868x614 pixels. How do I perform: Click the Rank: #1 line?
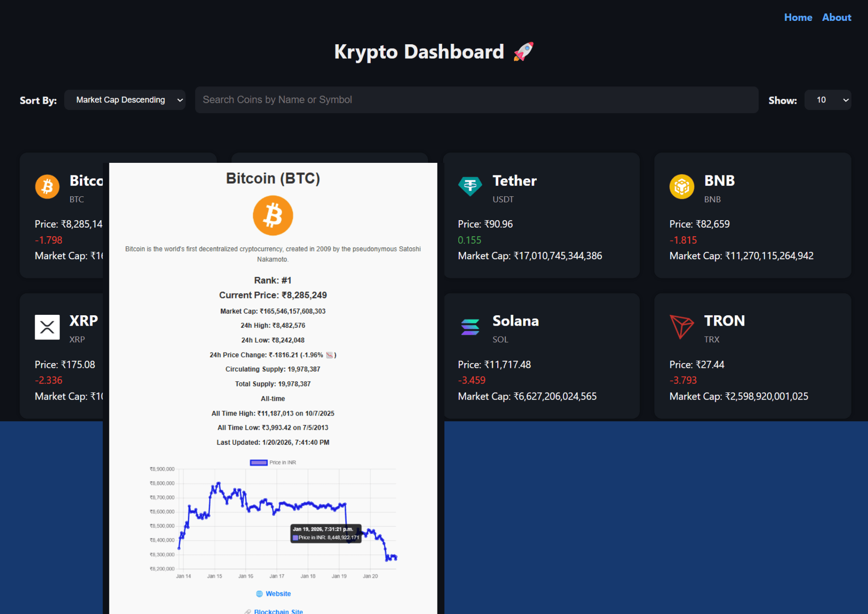[273, 281]
